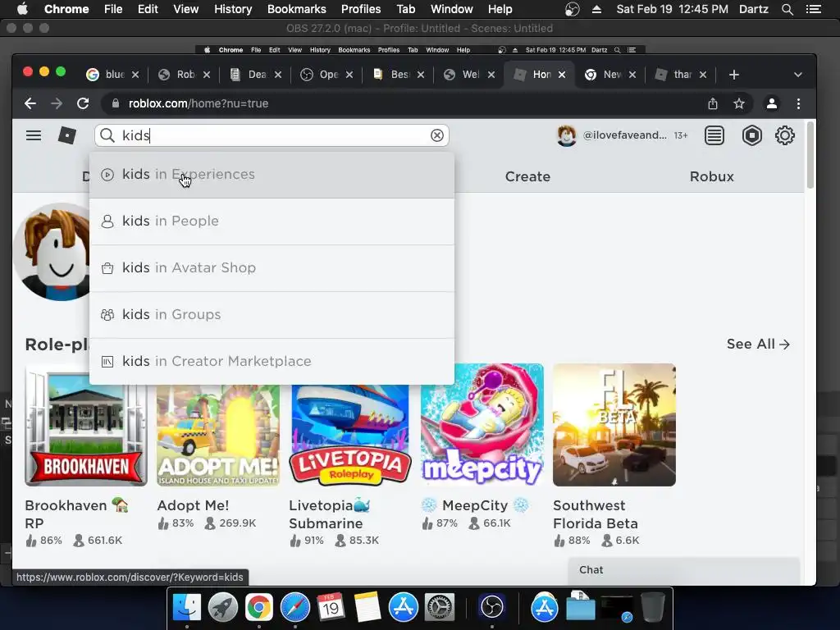
Task: Open the Roblox settings gear icon
Action: point(785,135)
